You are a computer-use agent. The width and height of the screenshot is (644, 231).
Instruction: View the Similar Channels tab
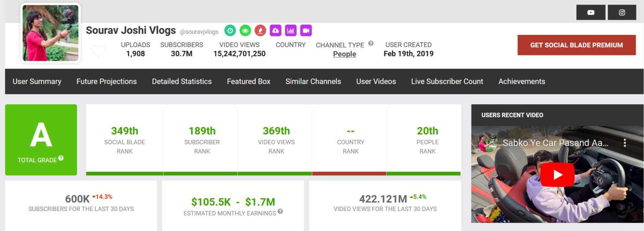(313, 81)
